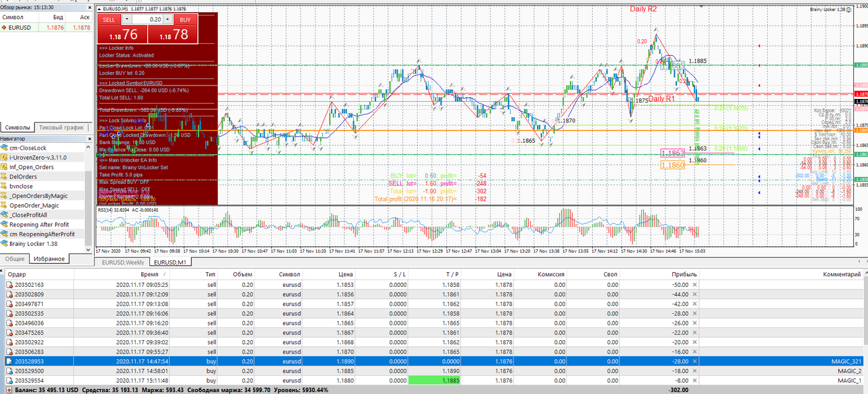868x394 pixels.
Task: Click the 0.20 lot volume field
Action: coord(147,20)
